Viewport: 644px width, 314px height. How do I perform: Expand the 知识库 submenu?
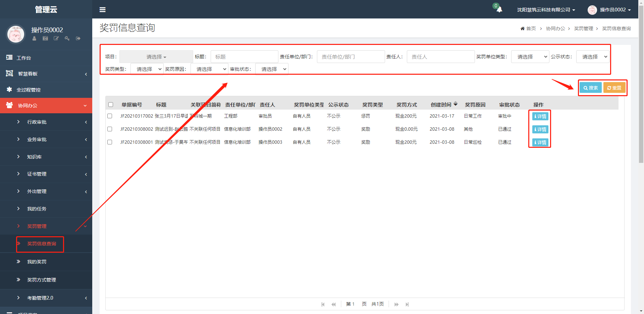pyautogui.click(x=46, y=157)
